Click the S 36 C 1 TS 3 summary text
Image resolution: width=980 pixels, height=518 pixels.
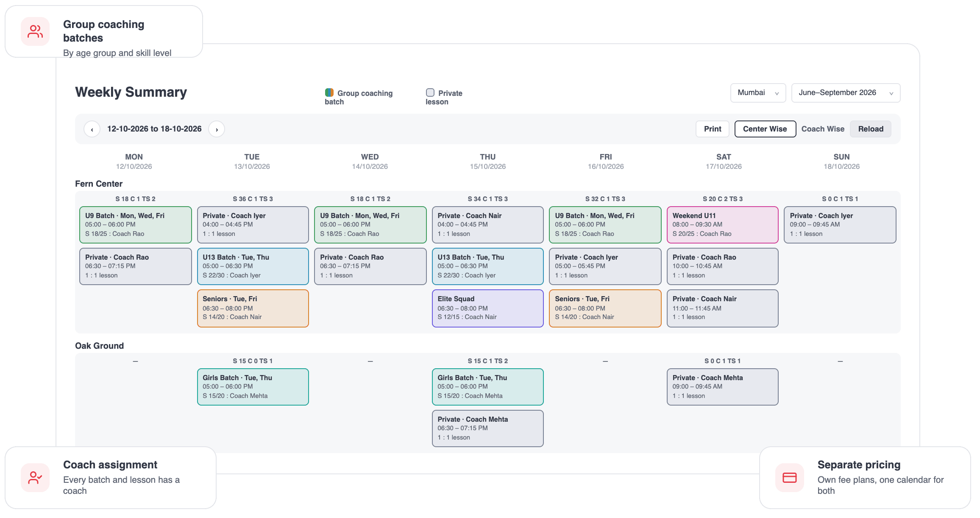253,199
